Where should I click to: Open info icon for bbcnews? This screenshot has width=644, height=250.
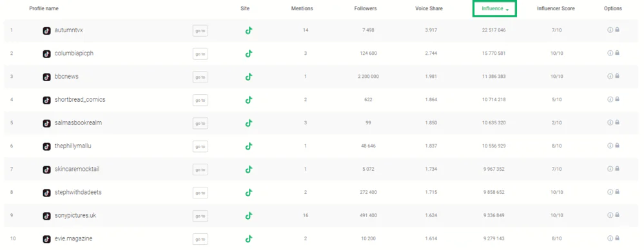610,77
